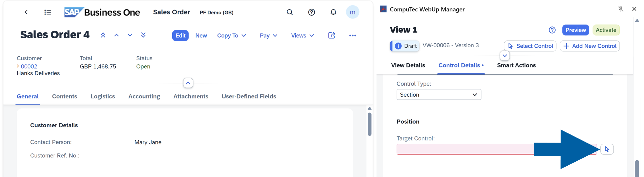Click the Edit button
Screen dimensions: 644x177
tap(181, 35)
